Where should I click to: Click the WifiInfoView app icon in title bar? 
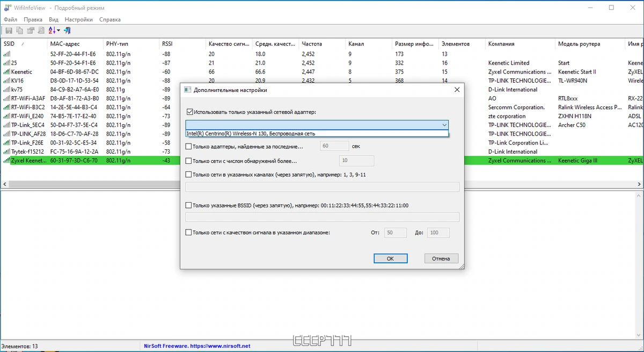pos(7,8)
